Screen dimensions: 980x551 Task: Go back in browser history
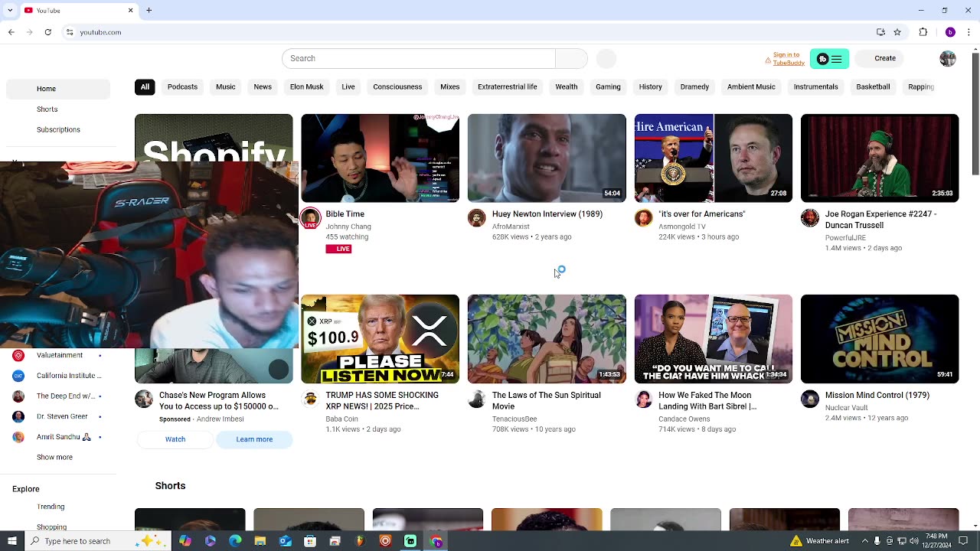[x=11, y=32]
